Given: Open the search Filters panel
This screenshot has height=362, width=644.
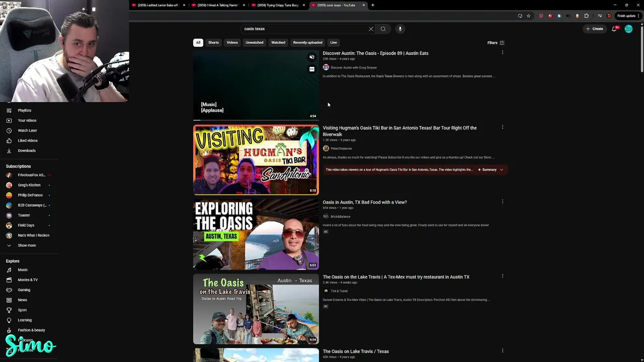Looking at the screenshot, I should pyautogui.click(x=496, y=43).
